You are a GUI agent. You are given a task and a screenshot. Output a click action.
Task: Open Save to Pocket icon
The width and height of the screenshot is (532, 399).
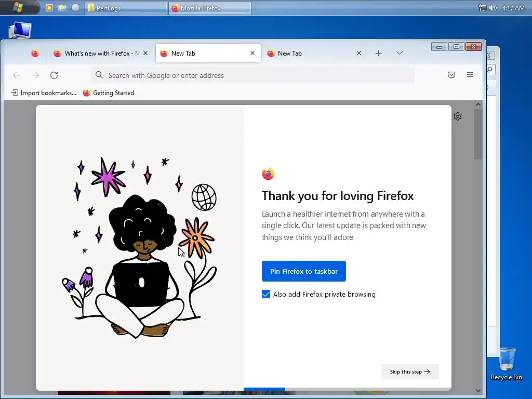tap(451, 75)
